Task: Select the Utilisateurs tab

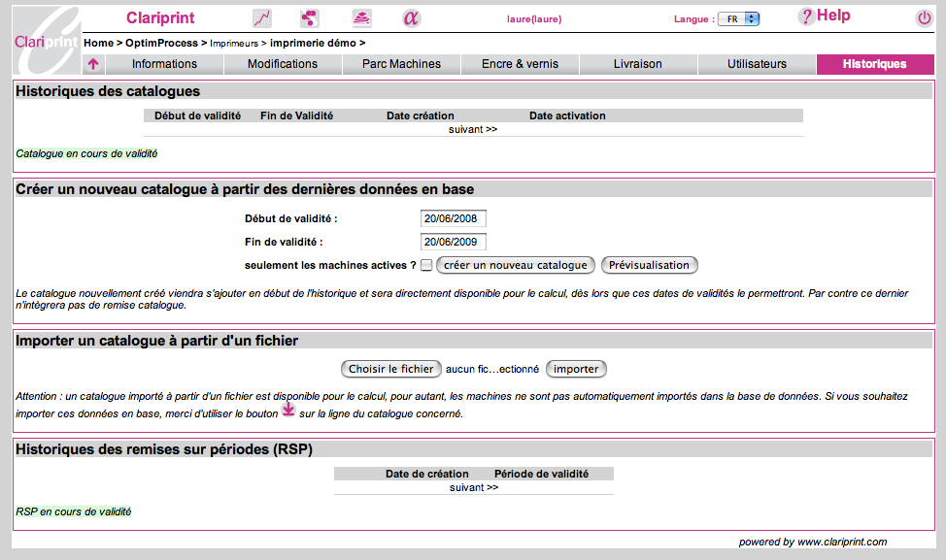Action: pyautogui.click(x=757, y=65)
